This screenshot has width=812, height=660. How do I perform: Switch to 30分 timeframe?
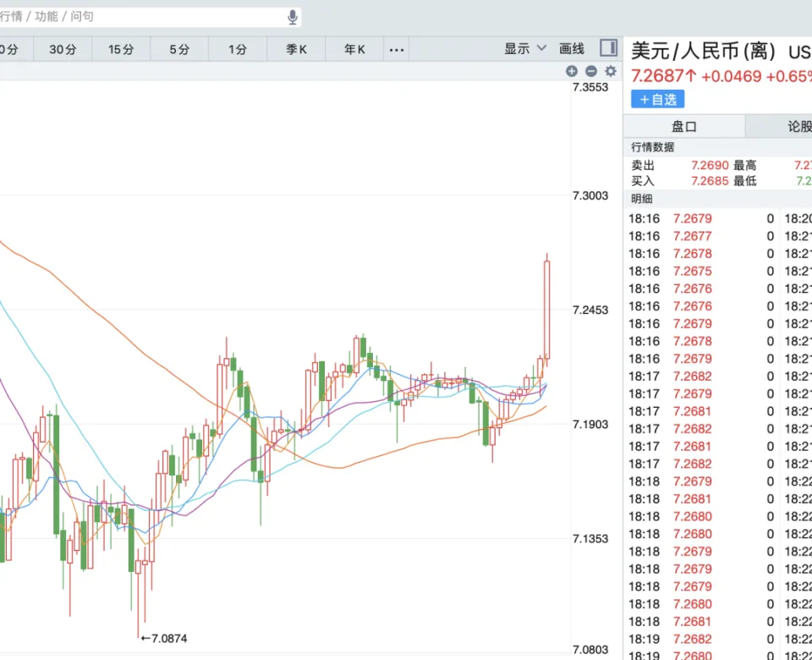coord(63,49)
